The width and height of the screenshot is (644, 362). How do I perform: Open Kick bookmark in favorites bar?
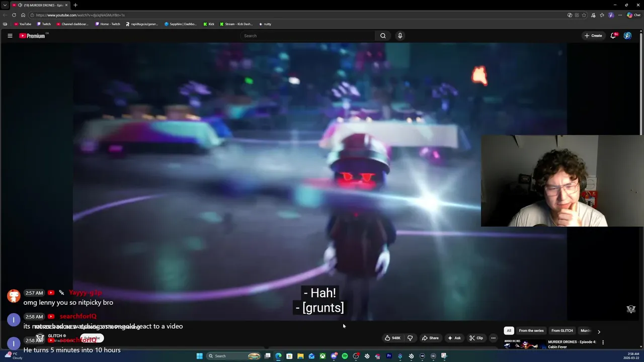pyautogui.click(x=209, y=24)
